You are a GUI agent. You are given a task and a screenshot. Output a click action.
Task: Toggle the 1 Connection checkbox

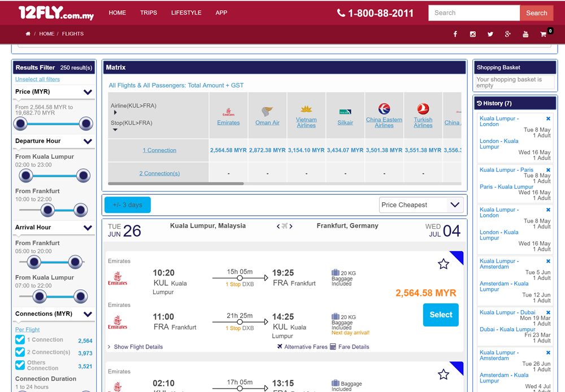pos(20,340)
